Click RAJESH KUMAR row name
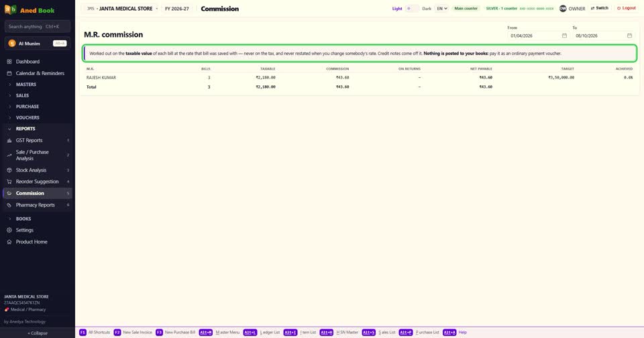The image size is (644, 338). coord(101,77)
